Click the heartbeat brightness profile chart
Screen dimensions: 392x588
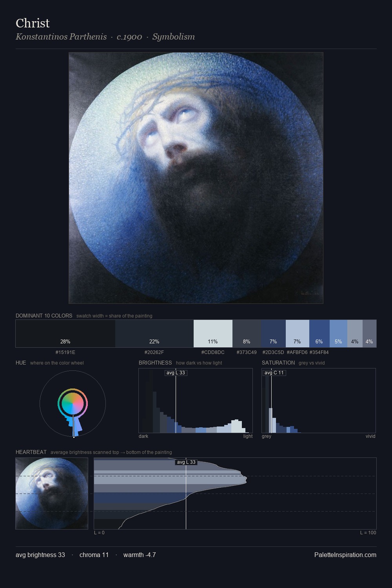click(235, 494)
